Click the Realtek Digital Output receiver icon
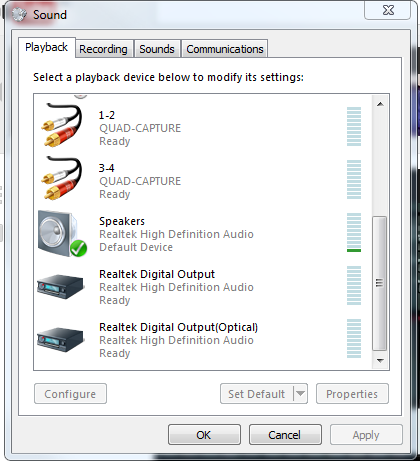 60,287
